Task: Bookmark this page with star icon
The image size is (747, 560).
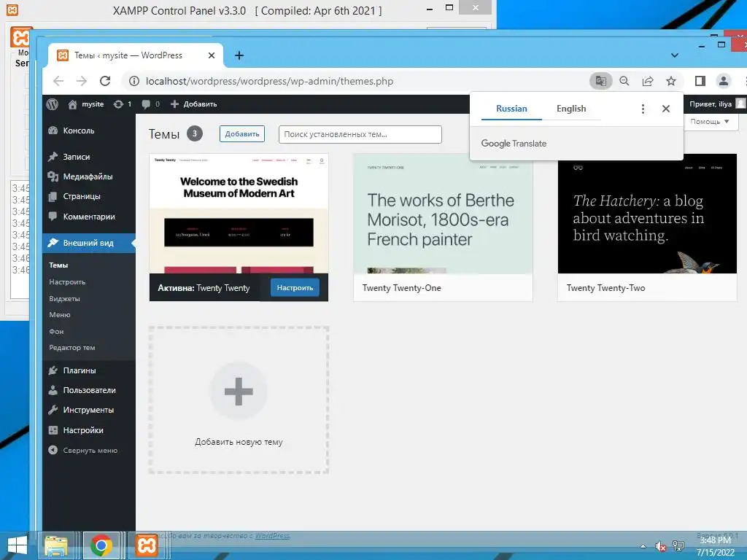Action: pyautogui.click(x=671, y=81)
